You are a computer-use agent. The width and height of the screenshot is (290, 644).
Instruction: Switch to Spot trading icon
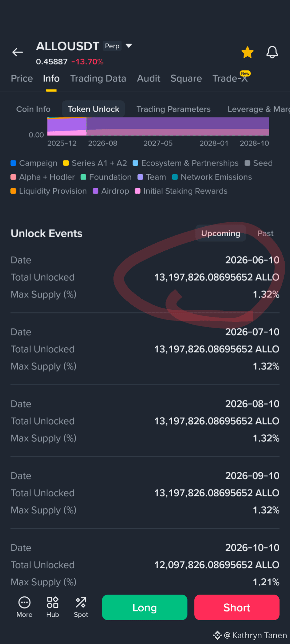81,603
